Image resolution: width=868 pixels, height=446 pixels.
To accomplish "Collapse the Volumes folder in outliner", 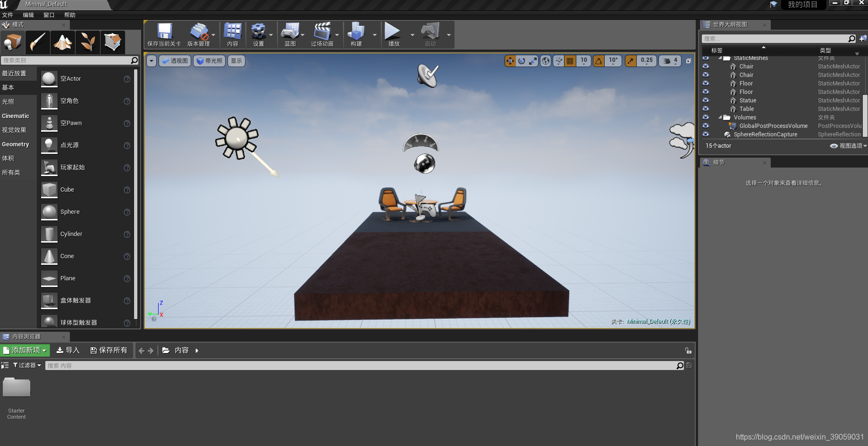I will [720, 118].
